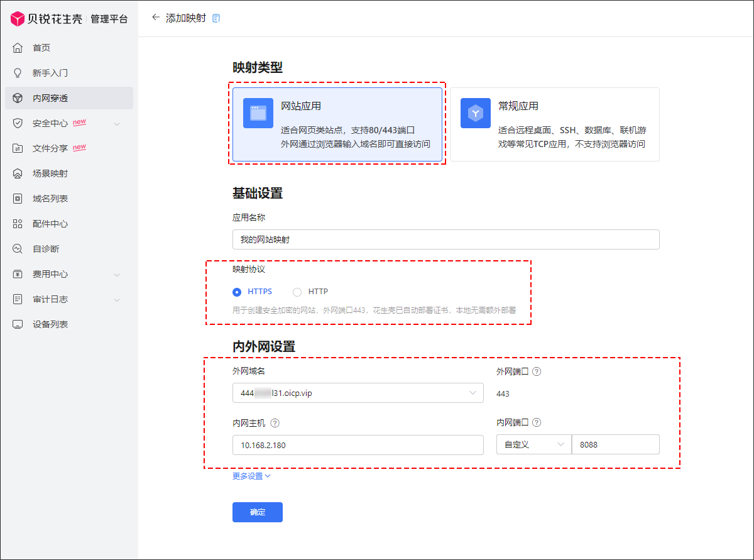Select the HTTPS protocol radio button
Image resolution: width=754 pixels, height=560 pixels.
point(237,292)
